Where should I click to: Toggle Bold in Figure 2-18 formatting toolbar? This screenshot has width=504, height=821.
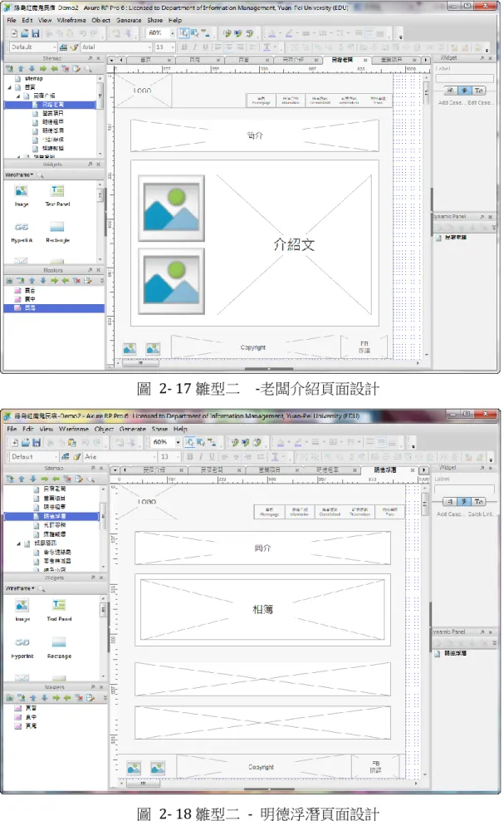tap(190, 456)
